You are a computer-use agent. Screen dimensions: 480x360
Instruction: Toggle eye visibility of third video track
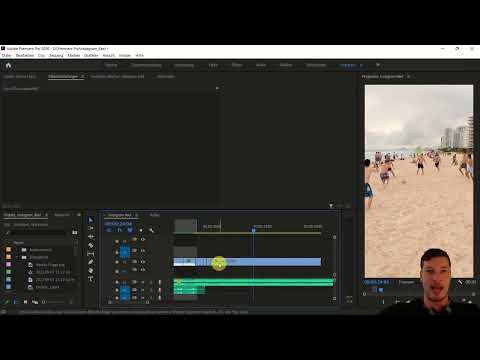click(143, 262)
